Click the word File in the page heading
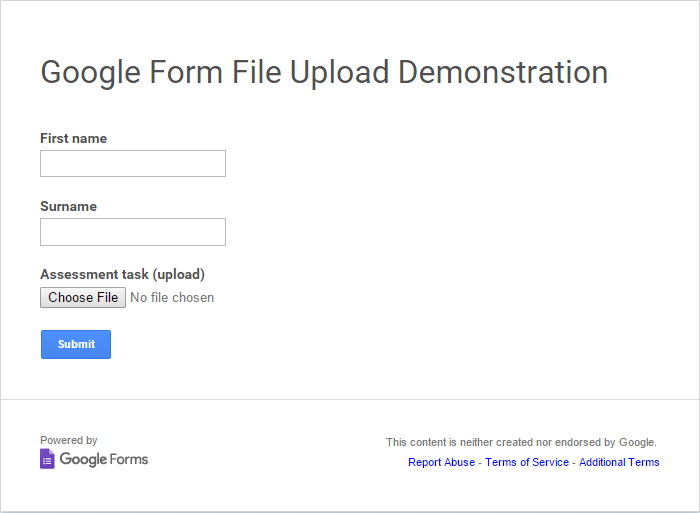Screen dimensions: 700x513 [254, 72]
